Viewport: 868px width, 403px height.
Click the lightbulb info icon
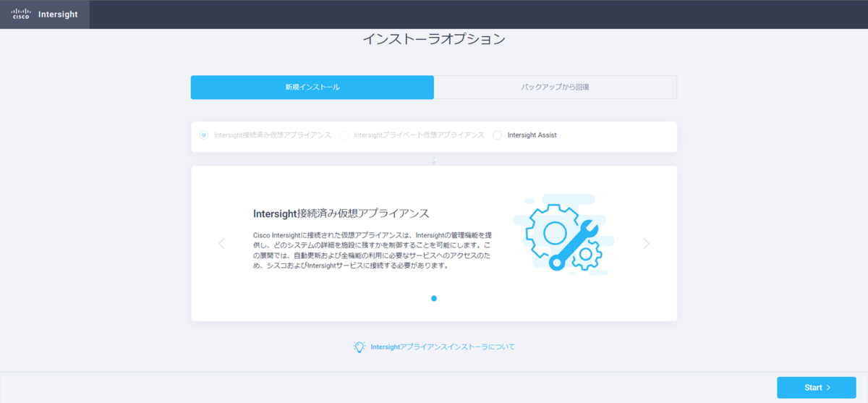359,347
